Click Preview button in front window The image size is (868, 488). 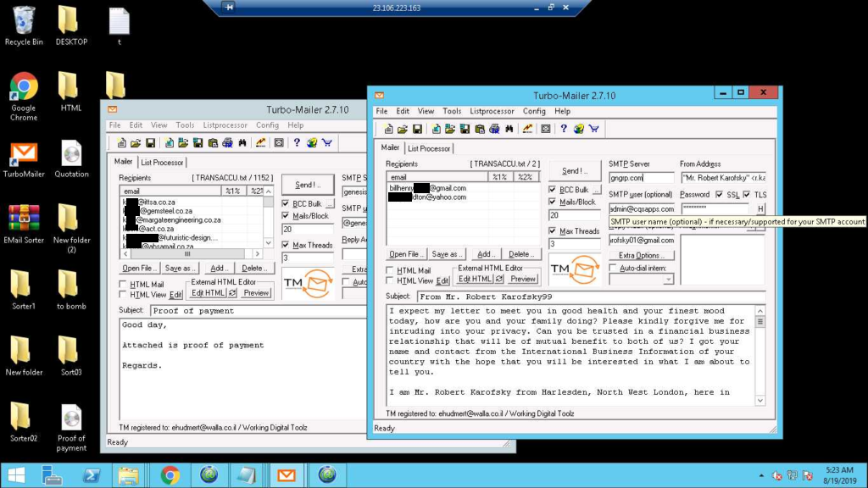coord(523,279)
